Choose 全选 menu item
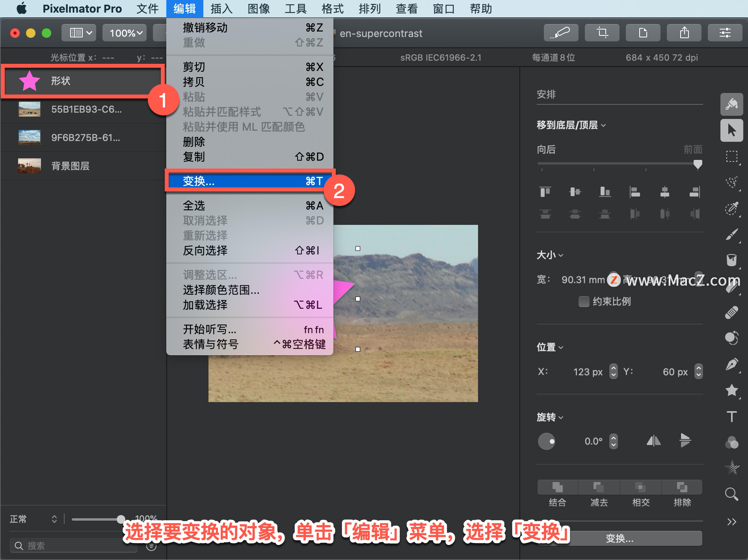This screenshot has width=748, height=560. 250,206
